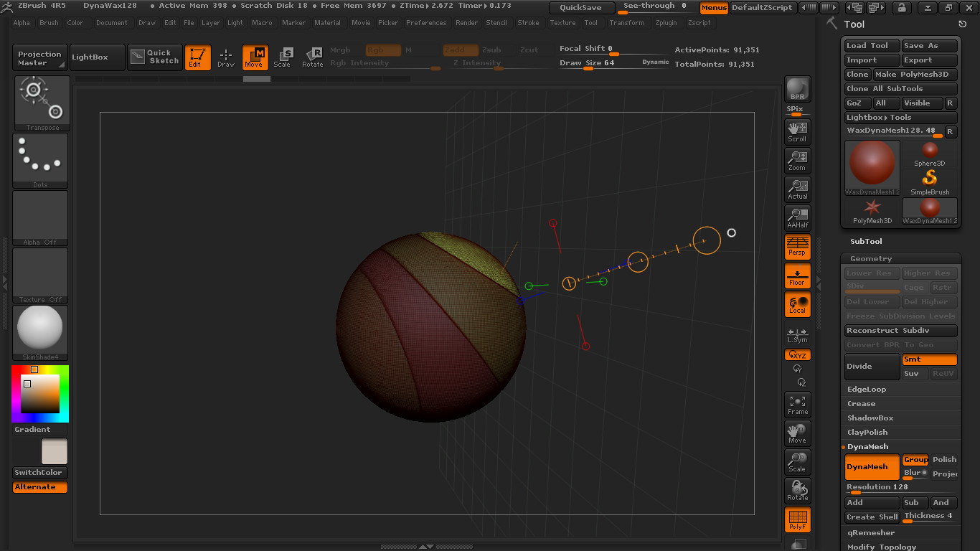Open the Zplugin menu
The height and width of the screenshot is (551, 980).
click(x=666, y=23)
